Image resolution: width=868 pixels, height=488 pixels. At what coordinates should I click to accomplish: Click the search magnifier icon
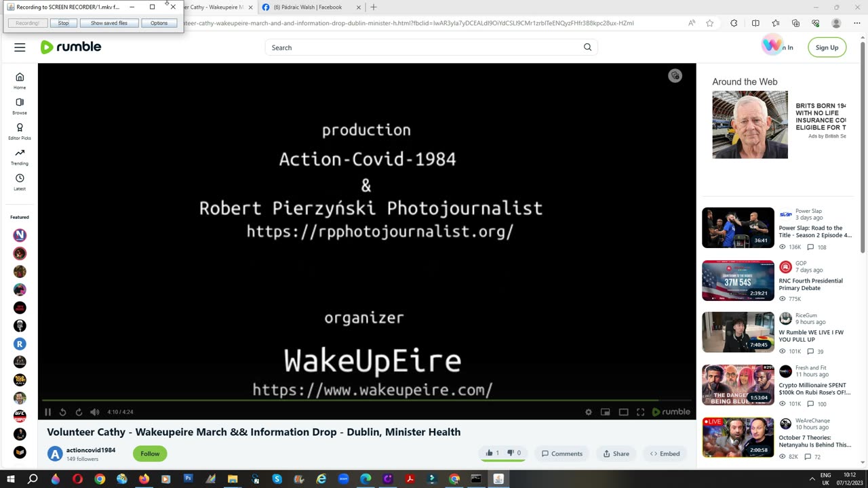click(x=587, y=47)
